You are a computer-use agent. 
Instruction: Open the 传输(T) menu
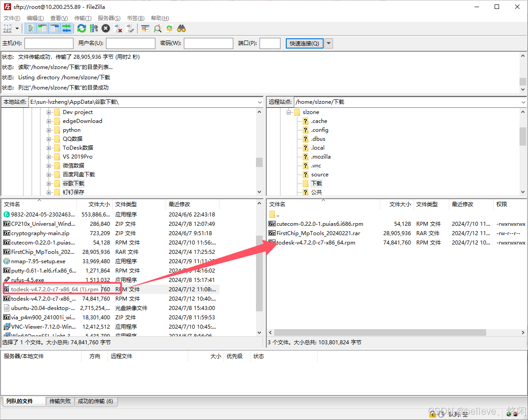(83, 18)
